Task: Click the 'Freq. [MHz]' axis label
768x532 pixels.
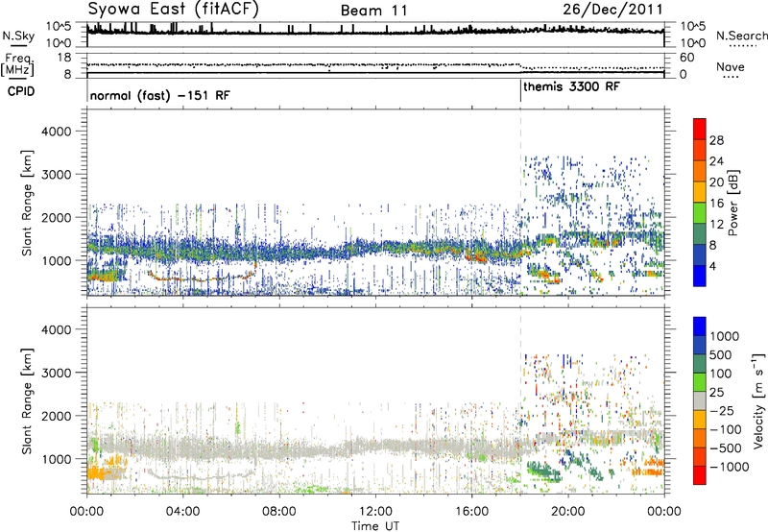Action: 17,64
